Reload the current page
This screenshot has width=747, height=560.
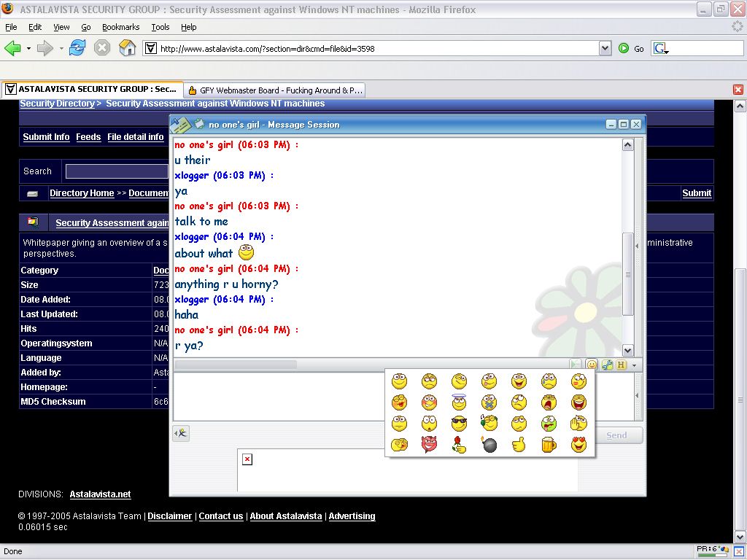[x=77, y=48]
